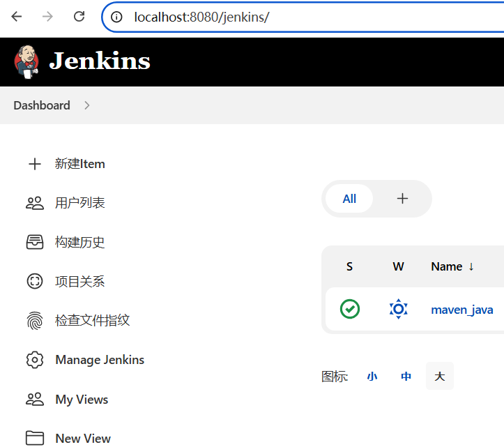
Task: Click the Name column sort arrow
Action: pyautogui.click(x=471, y=266)
